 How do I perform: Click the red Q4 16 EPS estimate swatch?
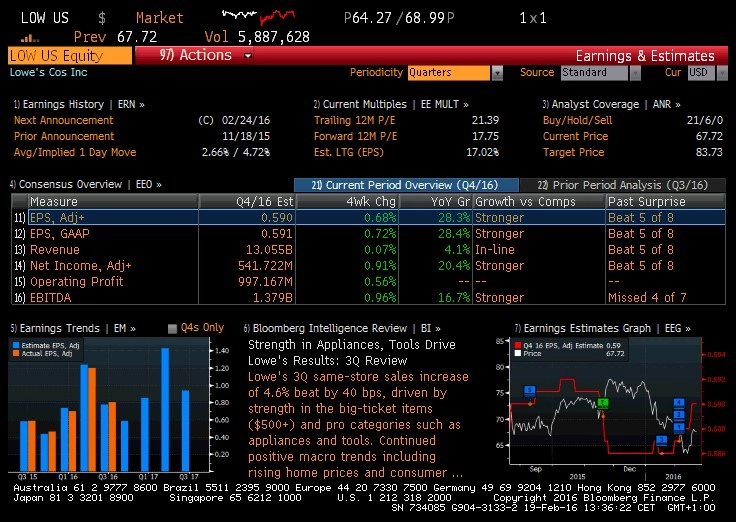[518, 345]
